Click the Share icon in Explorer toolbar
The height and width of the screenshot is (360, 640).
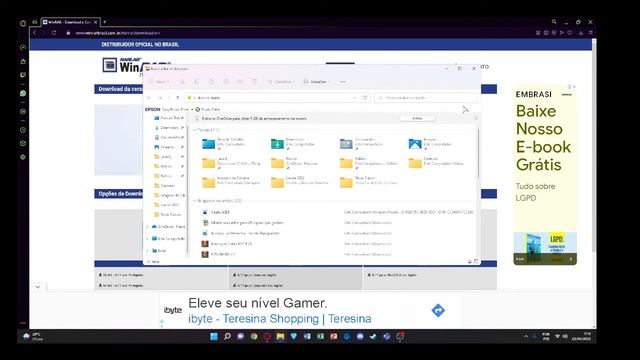pyautogui.click(x=240, y=82)
